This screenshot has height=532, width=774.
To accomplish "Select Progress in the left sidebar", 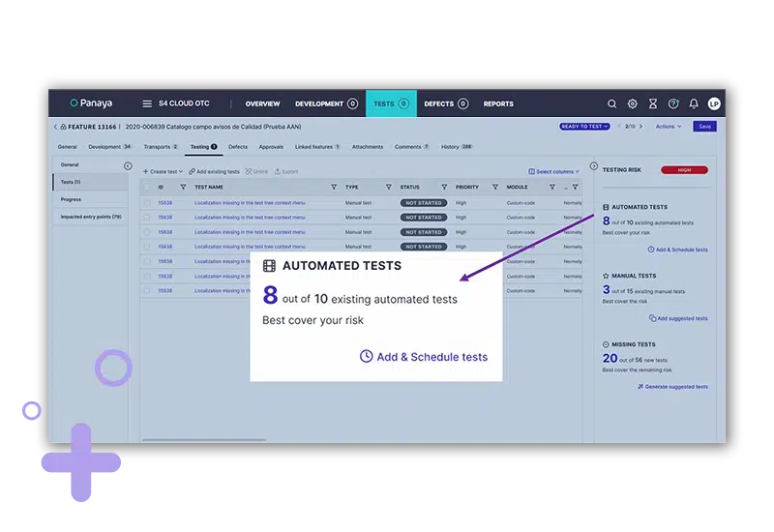I will pyautogui.click(x=90, y=199).
